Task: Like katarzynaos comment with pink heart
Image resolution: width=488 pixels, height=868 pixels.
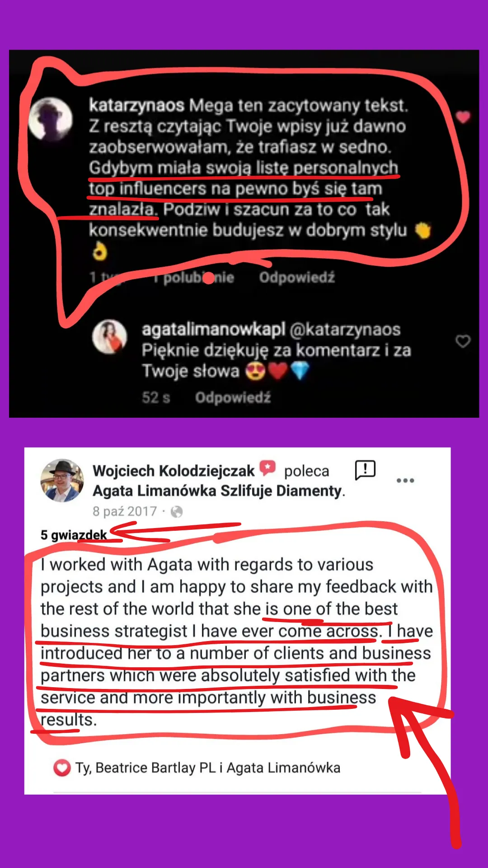Action: pyautogui.click(x=463, y=118)
